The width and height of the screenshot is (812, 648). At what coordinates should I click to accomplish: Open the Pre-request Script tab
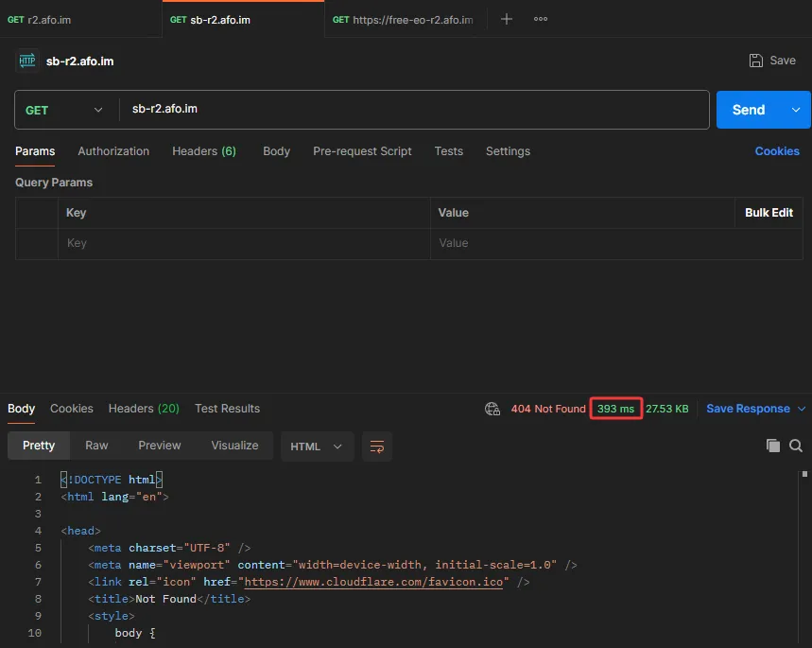coord(362,151)
